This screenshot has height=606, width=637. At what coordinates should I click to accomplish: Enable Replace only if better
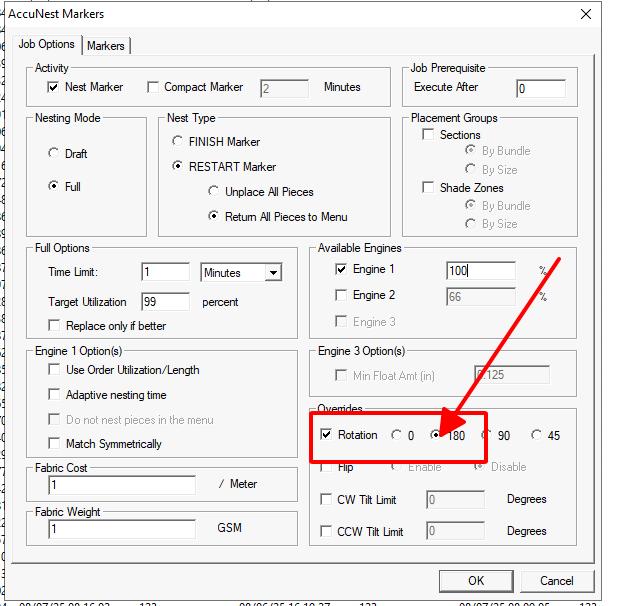click(55, 326)
